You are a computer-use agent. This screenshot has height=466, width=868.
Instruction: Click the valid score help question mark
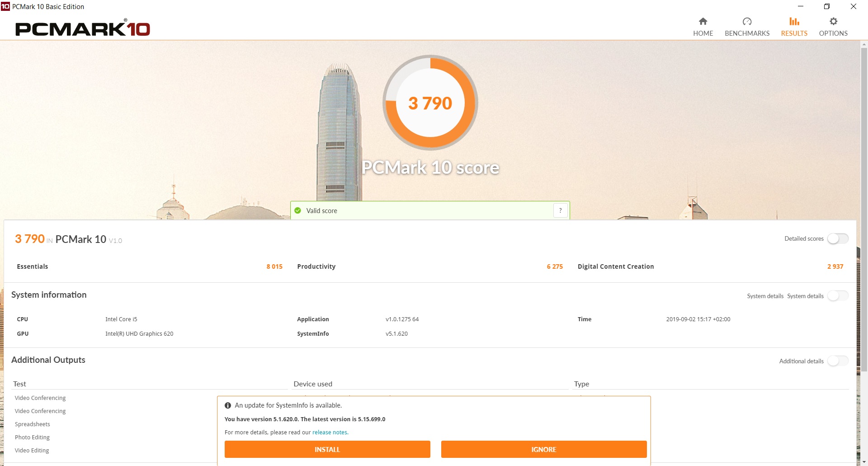[560, 210]
